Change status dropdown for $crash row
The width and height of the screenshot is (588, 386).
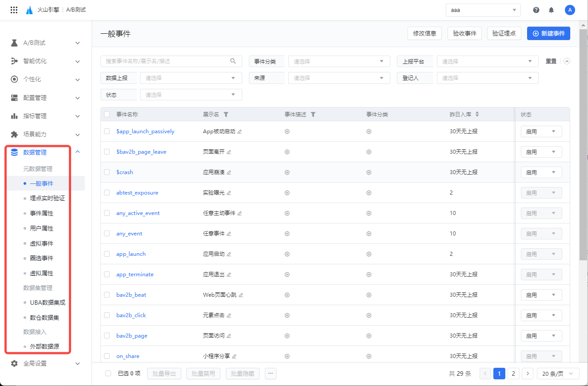point(541,172)
